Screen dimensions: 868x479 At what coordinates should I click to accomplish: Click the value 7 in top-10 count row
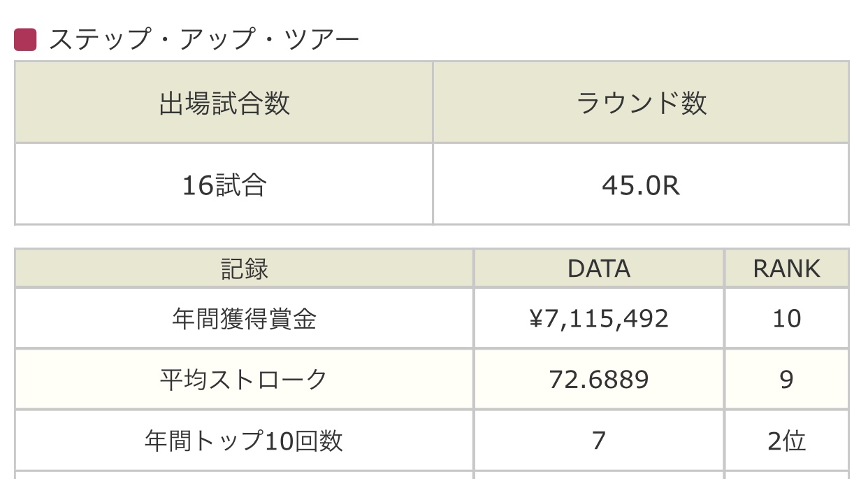point(599,441)
